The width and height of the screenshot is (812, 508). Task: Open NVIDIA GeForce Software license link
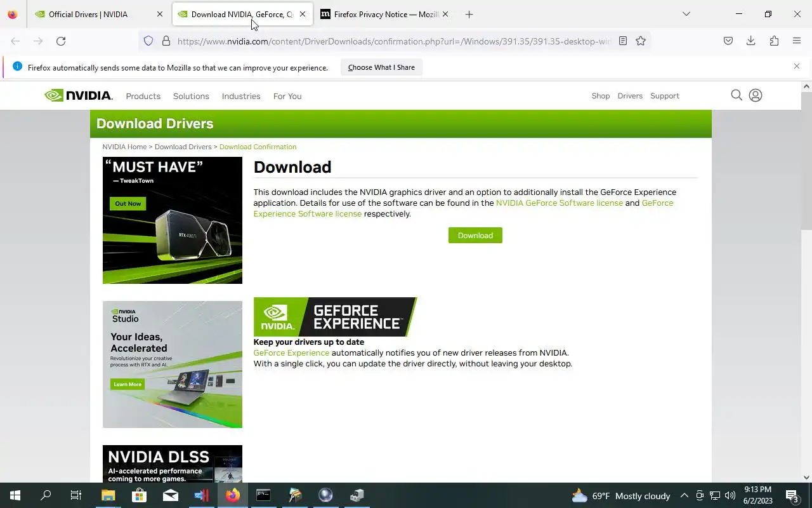coord(560,203)
